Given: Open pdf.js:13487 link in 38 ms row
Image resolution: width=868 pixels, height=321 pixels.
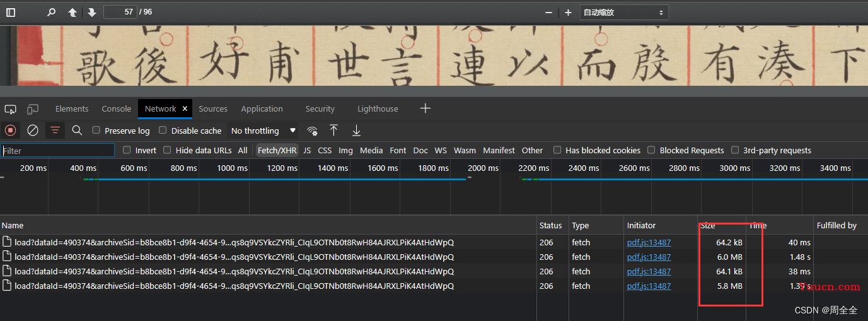Looking at the screenshot, I should pyautogui.click(x=649, y=271).
